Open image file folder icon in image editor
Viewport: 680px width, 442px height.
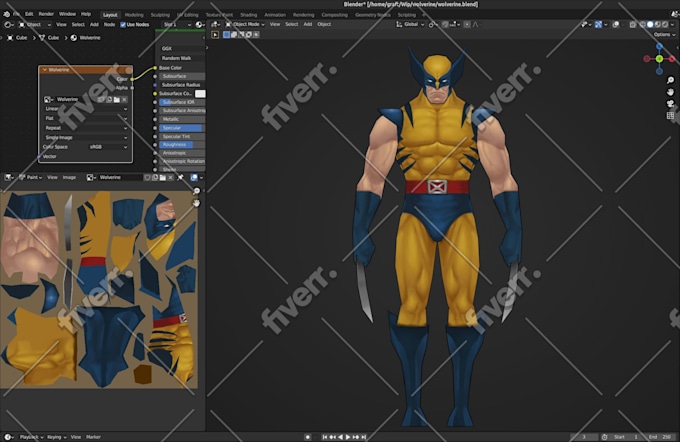(163, 177)
